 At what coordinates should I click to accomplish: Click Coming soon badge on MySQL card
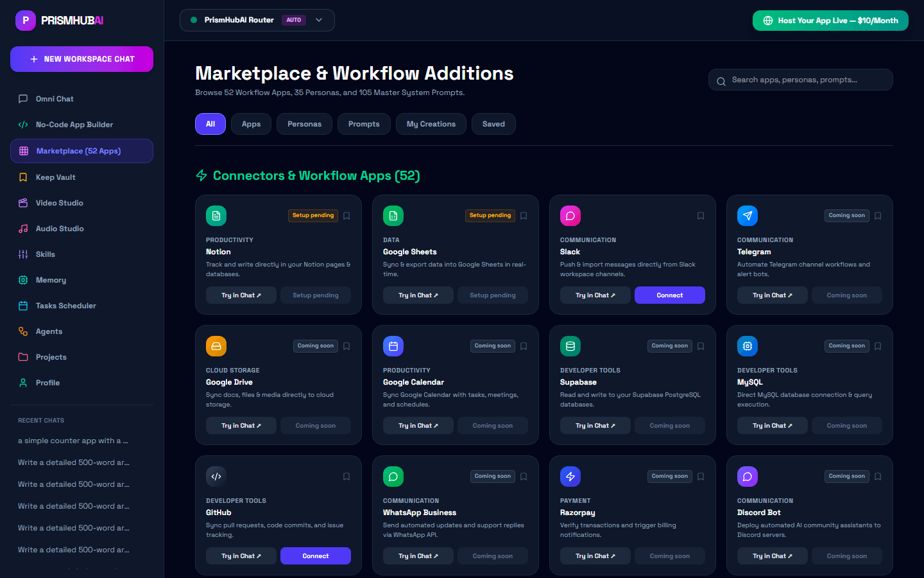[847, 346]
